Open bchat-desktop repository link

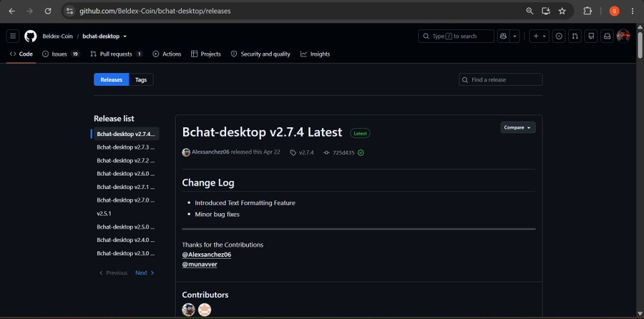[x=101, y=36]
